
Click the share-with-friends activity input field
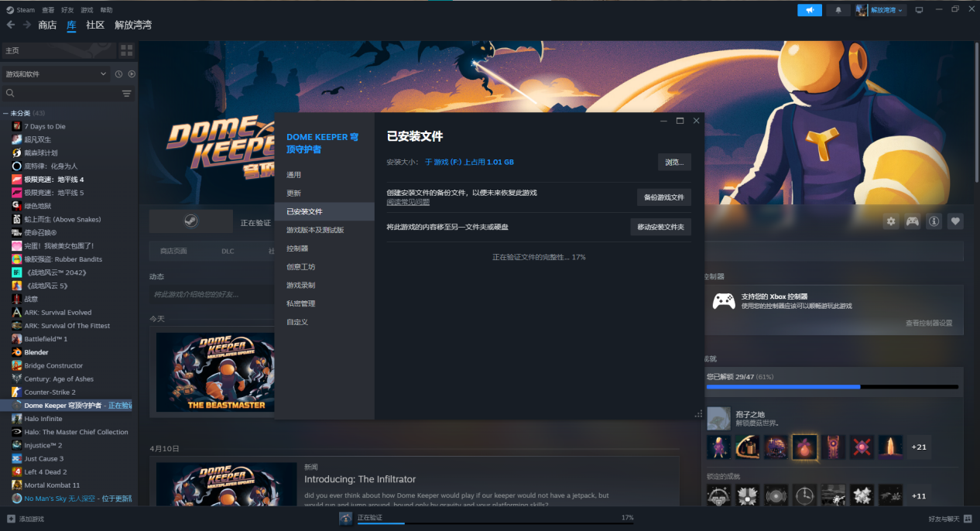point(211,294)
